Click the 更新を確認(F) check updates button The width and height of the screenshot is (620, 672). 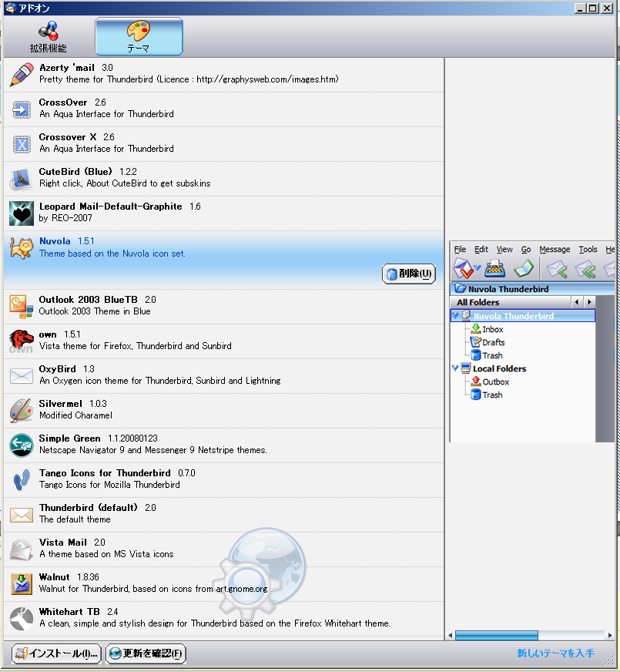(146, 654)
